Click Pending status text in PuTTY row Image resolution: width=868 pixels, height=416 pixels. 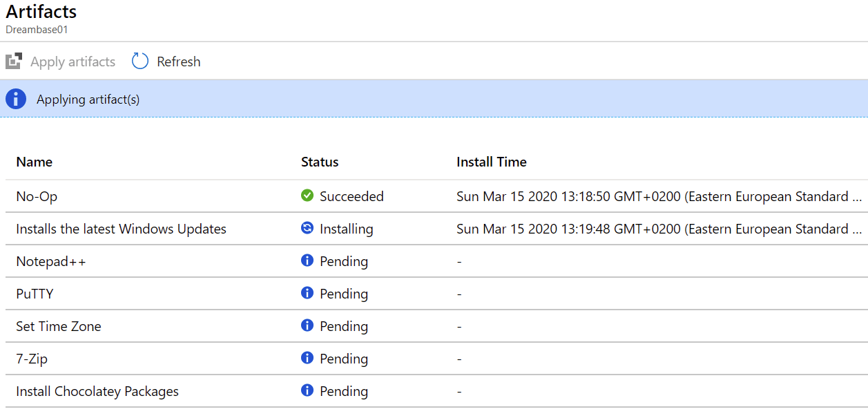pos(344,294)
